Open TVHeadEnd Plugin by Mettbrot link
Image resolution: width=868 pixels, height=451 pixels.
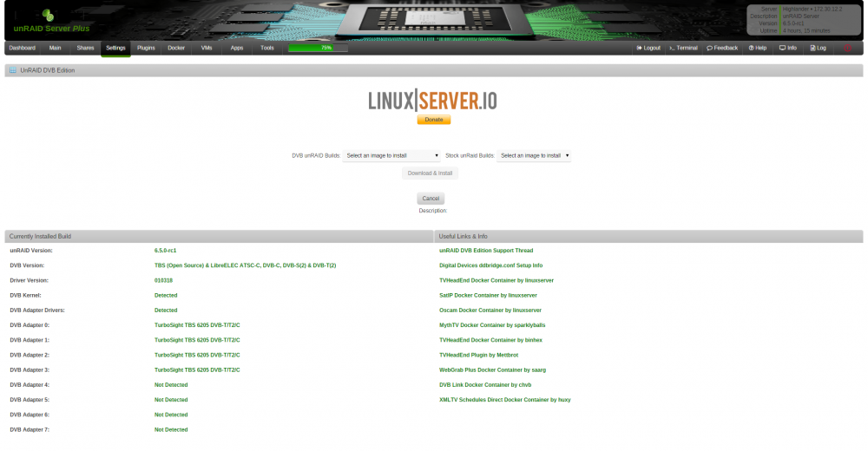(478, 356)
